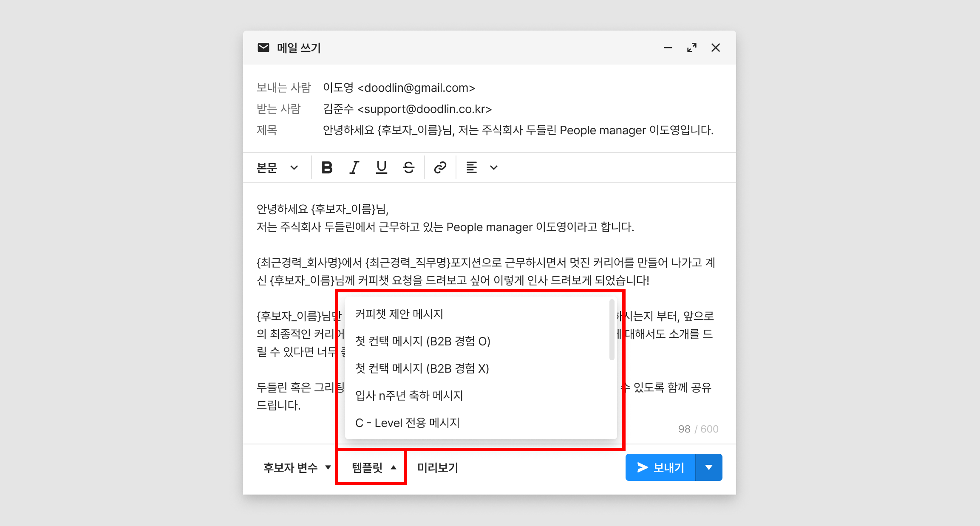Apply italic text style
This screenshot has width=980, height=526.
click(354, 167)
